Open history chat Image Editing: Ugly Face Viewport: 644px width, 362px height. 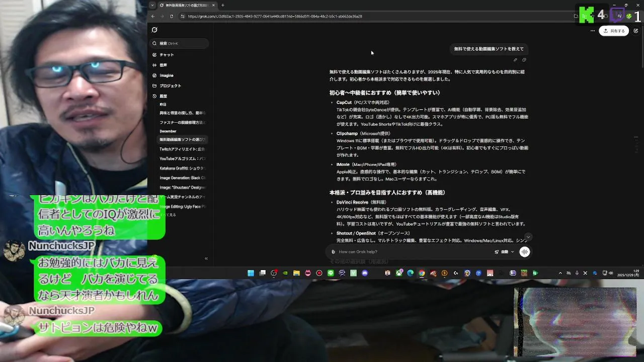tap(183, 206)
